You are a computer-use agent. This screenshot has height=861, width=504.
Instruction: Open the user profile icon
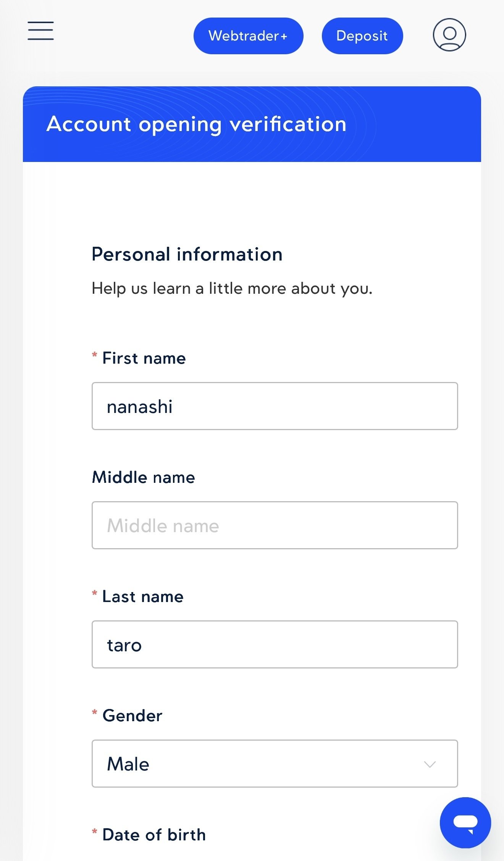click(449, 35)
